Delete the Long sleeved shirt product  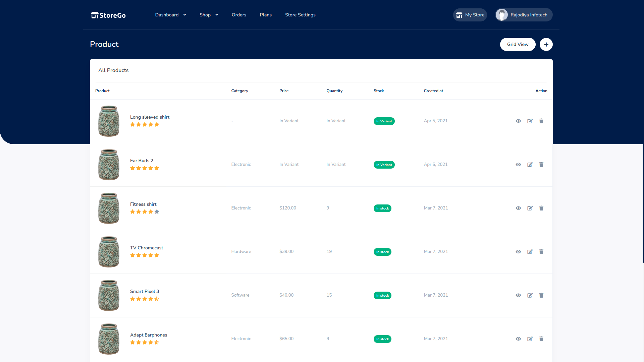(541, 121)
